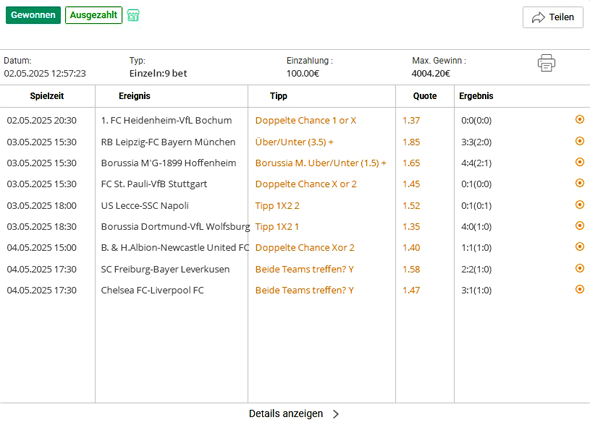590x425 pixels.
Task: Click the odds value 1.45
Action: [411, 184]
